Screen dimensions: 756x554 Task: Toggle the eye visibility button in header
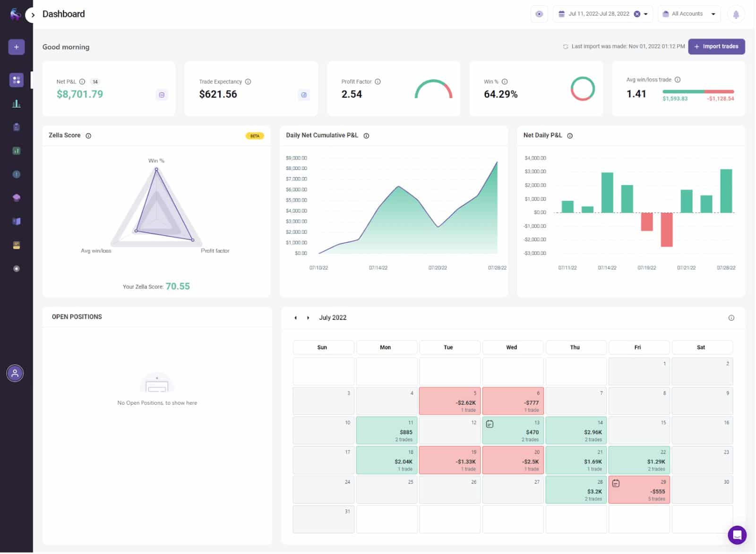tap(540, 14)
